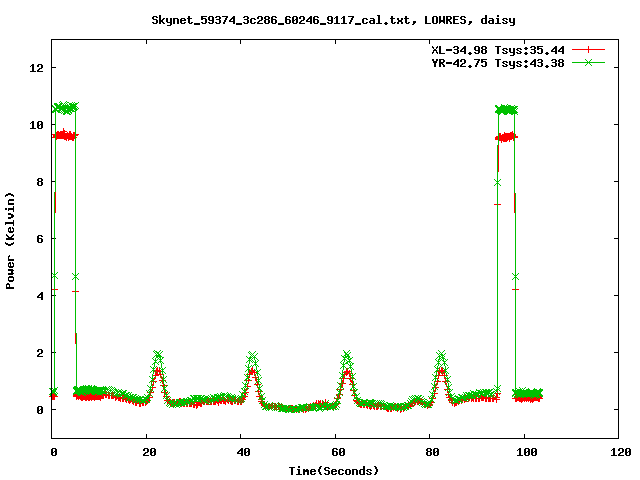Click x-axis tick label 100
640x480 pixels.
(527, 452)
